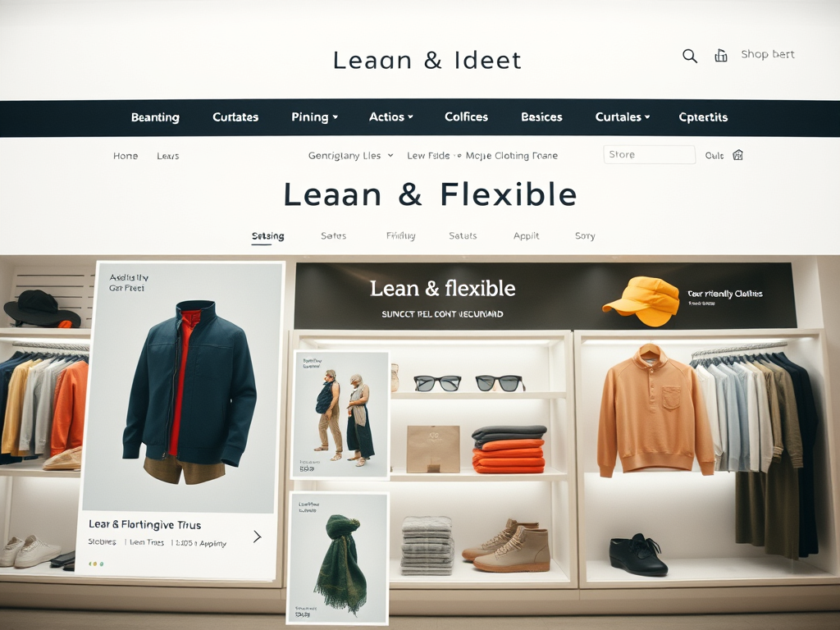The height and width of the screenshot is (630, 840).
Task: Open the Curtales dropdown in nav bar
Action: point(623,116)
